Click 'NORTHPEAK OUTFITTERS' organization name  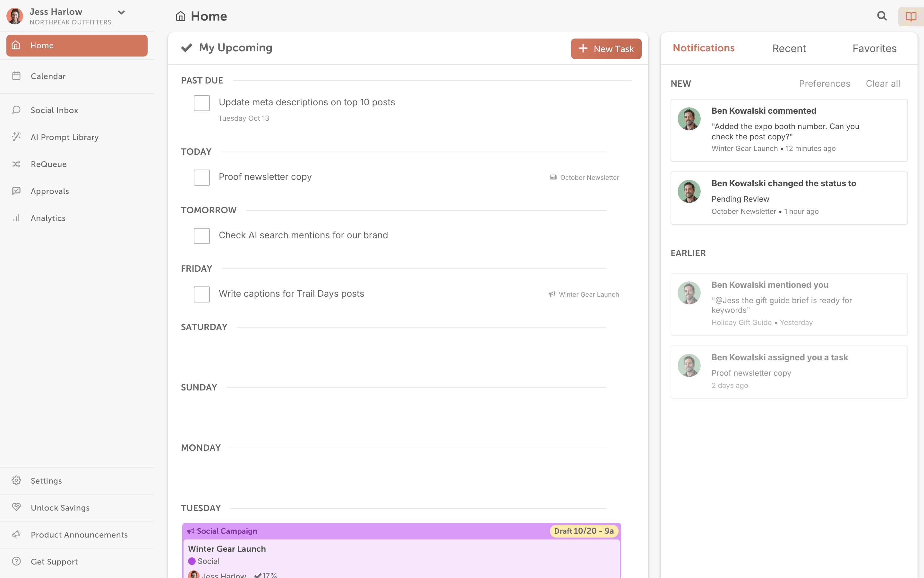(x=70, y=22)
